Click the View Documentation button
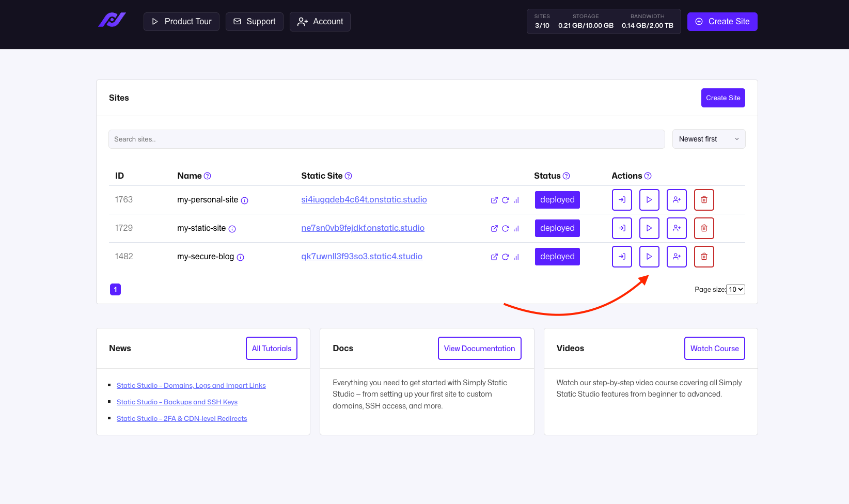The image size is (849, 504). click(479, 349)
